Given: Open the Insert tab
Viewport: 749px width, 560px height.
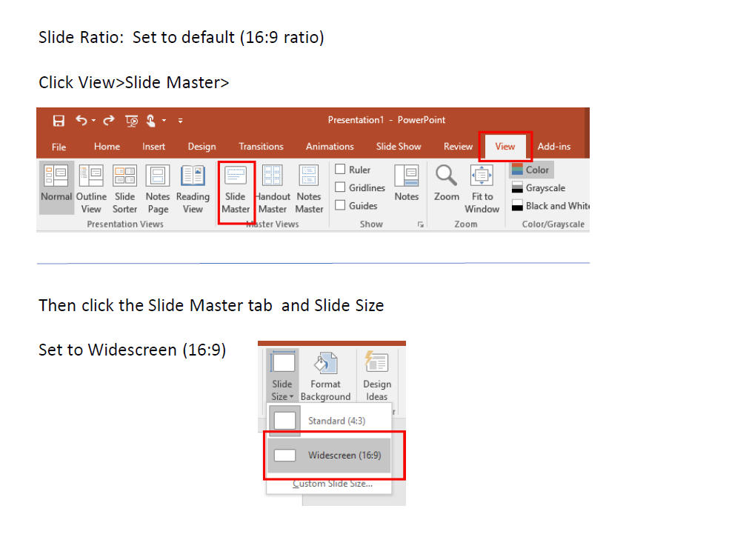Looking at the screenshot, I should click(153, 147).
